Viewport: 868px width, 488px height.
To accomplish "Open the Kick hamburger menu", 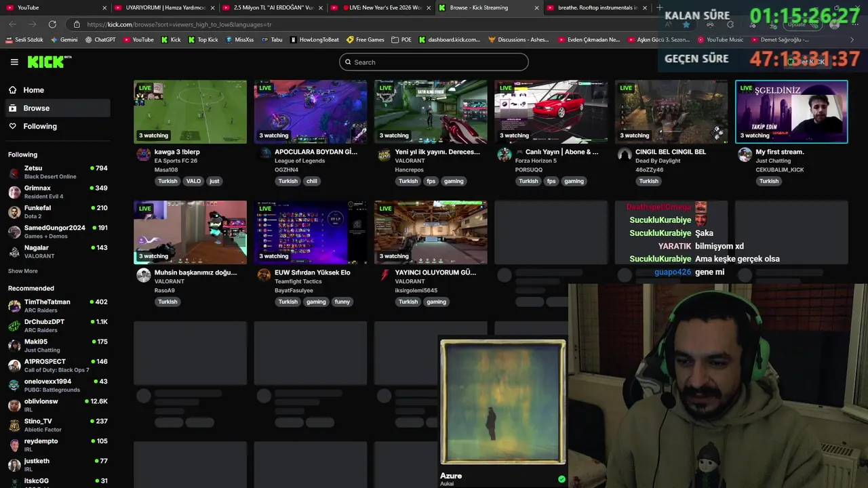I will tap(14, 62).
